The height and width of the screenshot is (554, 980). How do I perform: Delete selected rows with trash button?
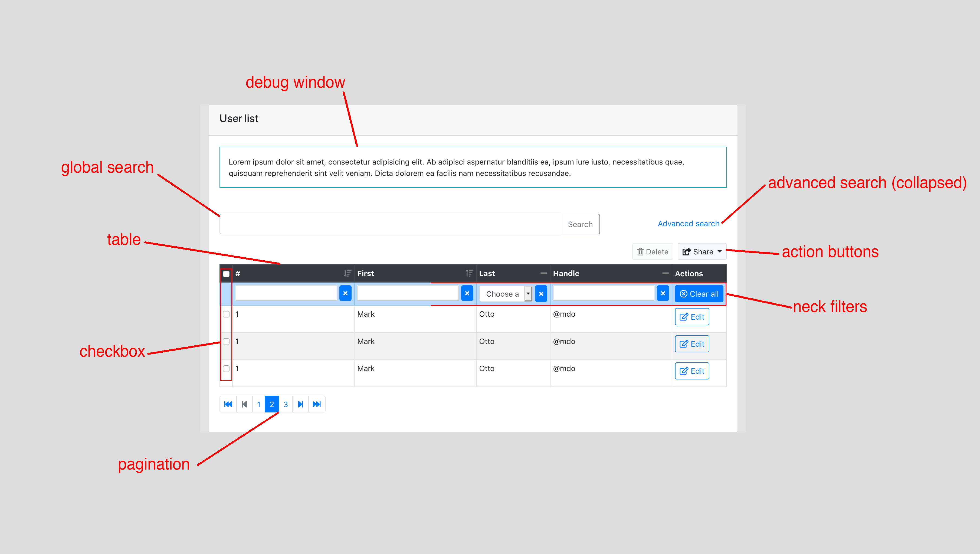pos(652,251)
